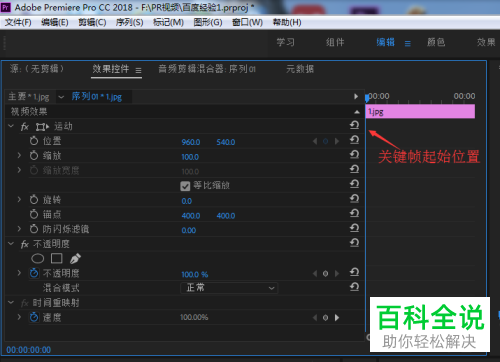Select the Motion transform box icon

coord(42,127)
